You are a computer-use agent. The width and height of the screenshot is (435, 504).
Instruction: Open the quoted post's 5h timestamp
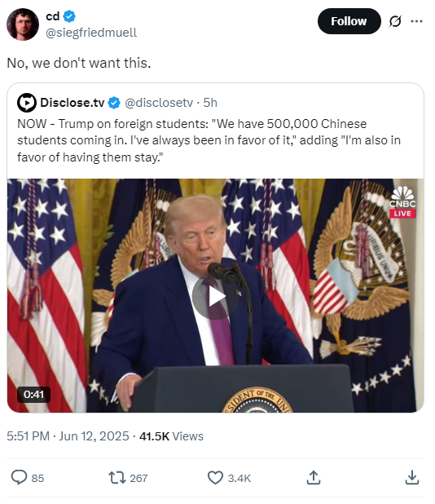(210, 103)
